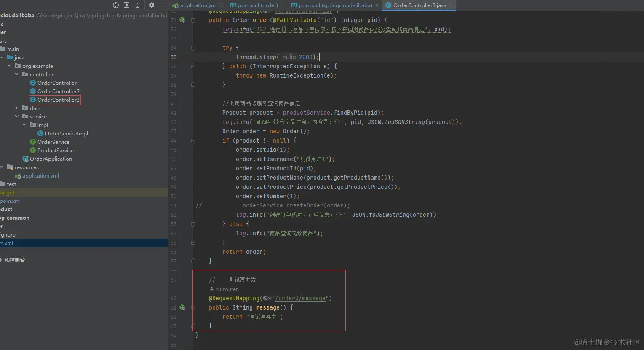Click the Maven icon on pom.xml (order) tab
This screenshot has width=644, height=350.
[x=233, y=5]
